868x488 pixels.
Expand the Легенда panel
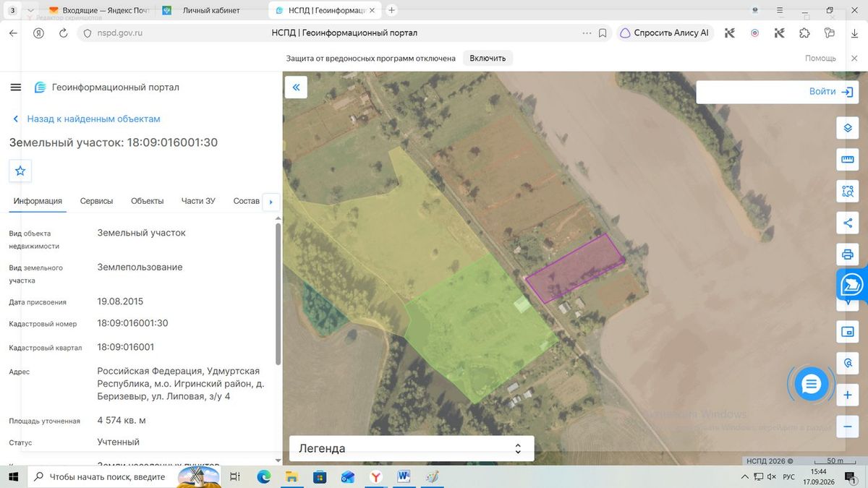tap(412, 448)
